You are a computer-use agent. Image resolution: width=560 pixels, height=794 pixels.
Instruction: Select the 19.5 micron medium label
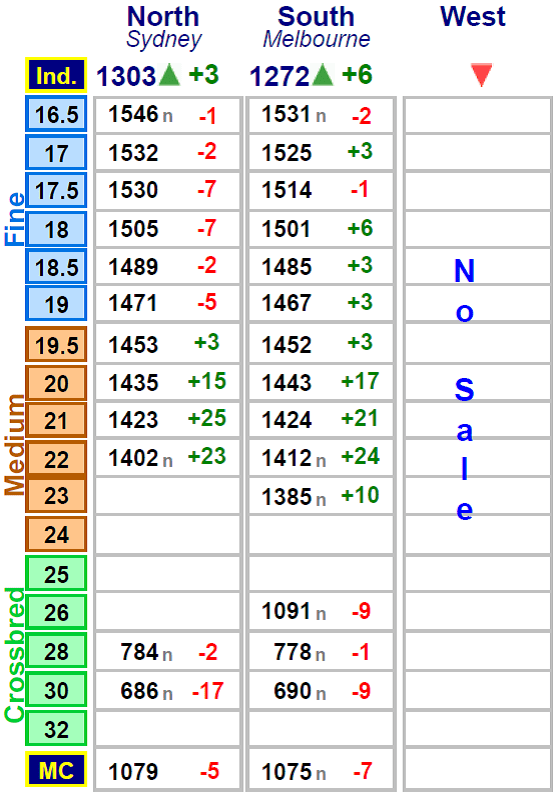(x=56, y=345)
